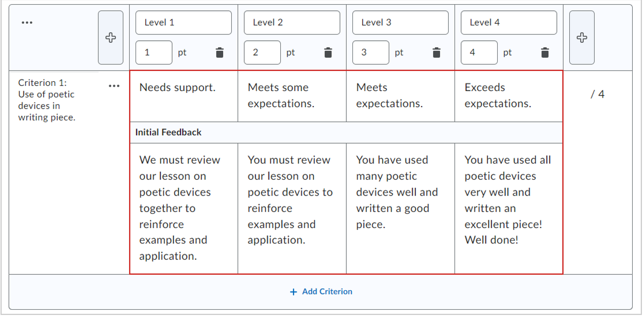Click the Add Criterion link
Image resolution: width=644 pixels, height=316 pixels.
click(x=320, y=291)
